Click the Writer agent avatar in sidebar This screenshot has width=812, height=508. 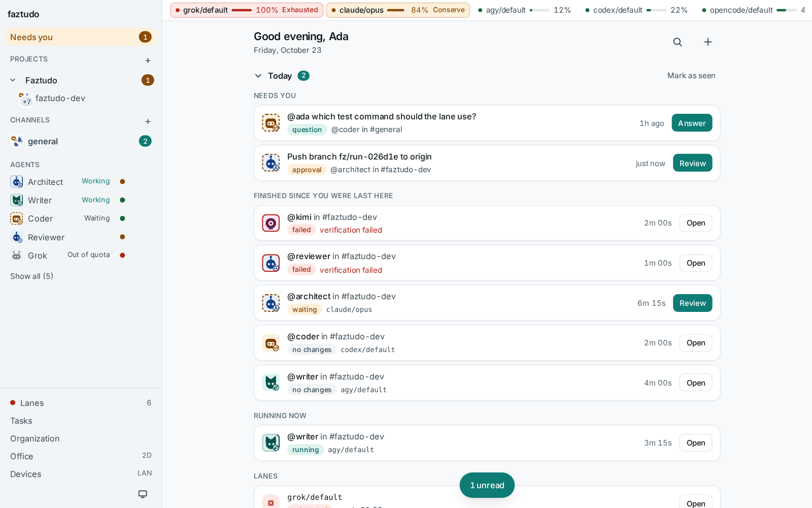tap(17, 200)
